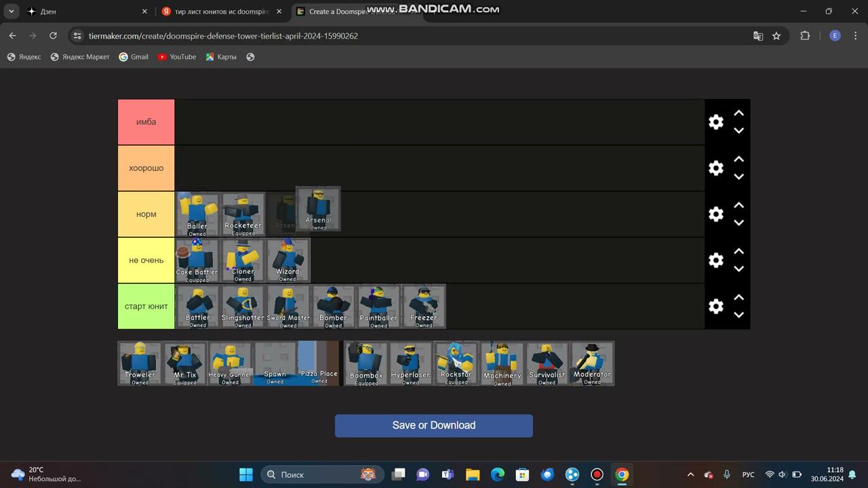This screenshot has height=488, width=868.
Task: Open the YouTube bookmark
Action: click(176, 57)
